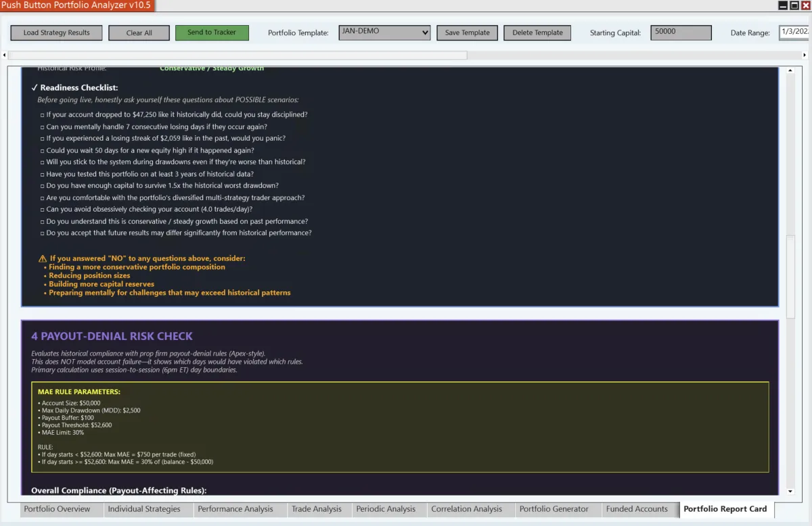Open the Correlation Analysis tab

coord(466,509)
